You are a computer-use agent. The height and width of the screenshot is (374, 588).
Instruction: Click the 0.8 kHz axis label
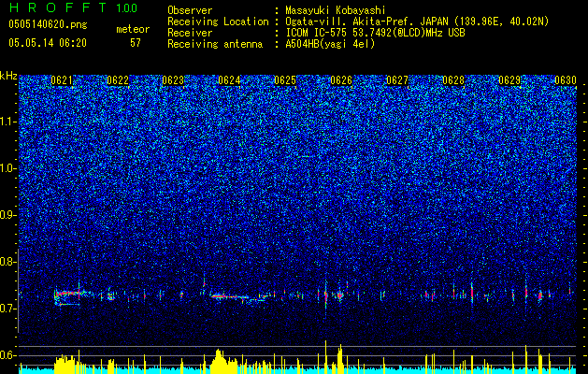(8, 262)
